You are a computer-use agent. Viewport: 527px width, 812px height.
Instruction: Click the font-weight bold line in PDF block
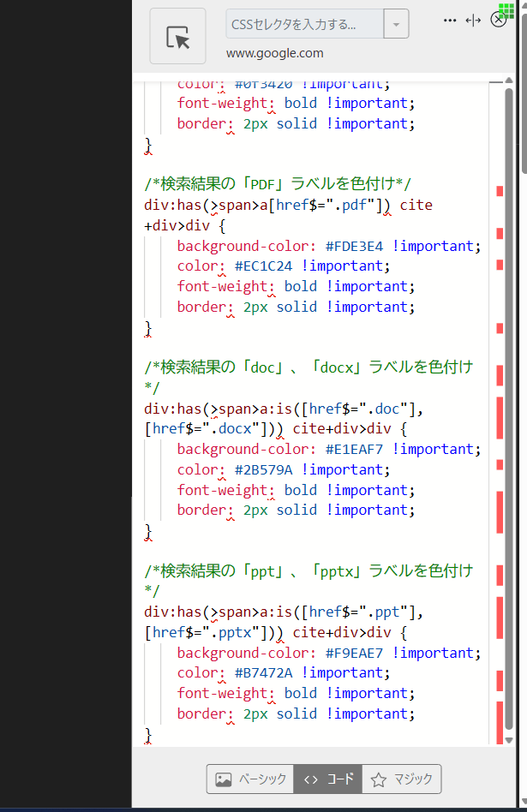[x=296, y=286]
